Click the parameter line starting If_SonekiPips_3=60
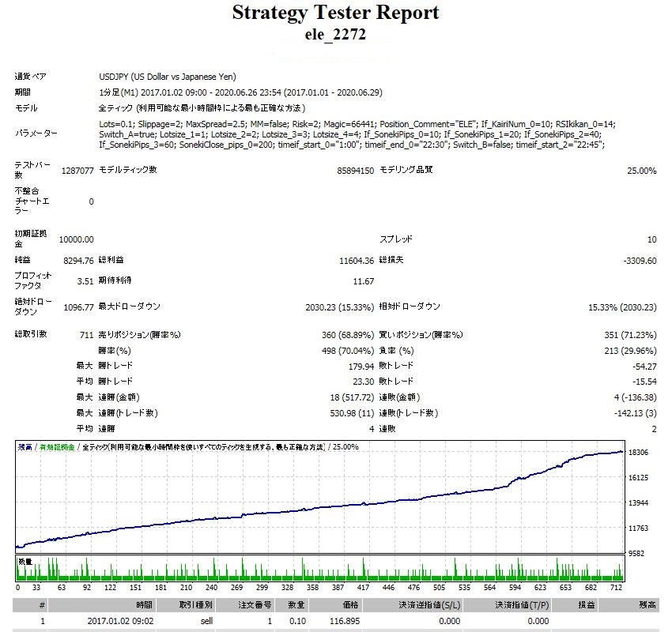This screenshot has height=632, width=672. [352, 145]
